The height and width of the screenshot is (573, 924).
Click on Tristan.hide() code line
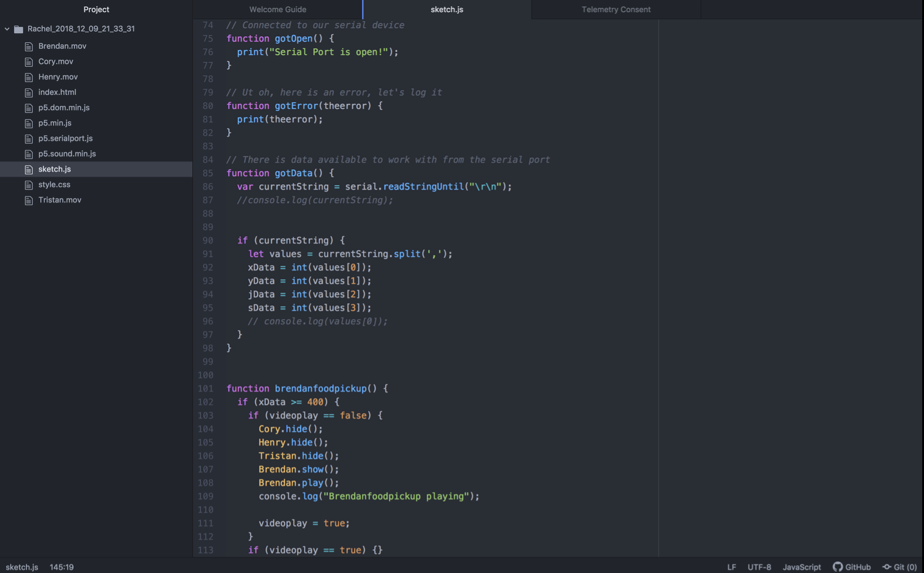pos(298,456)
